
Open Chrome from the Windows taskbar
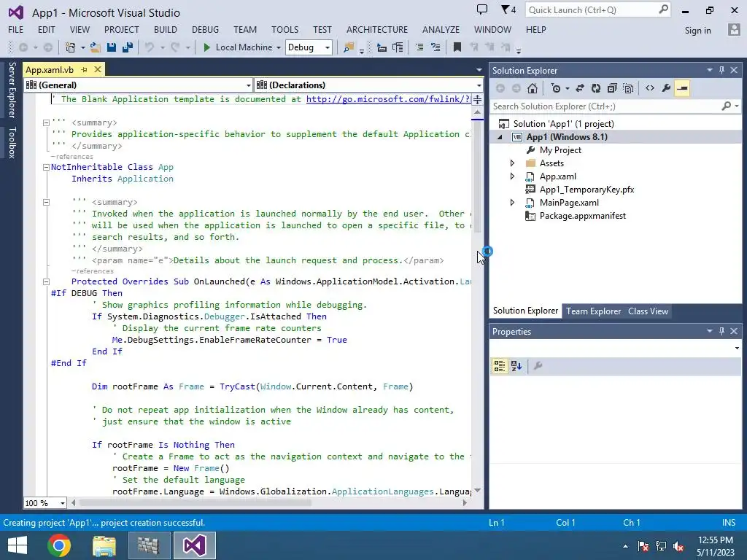click(59, 545)
